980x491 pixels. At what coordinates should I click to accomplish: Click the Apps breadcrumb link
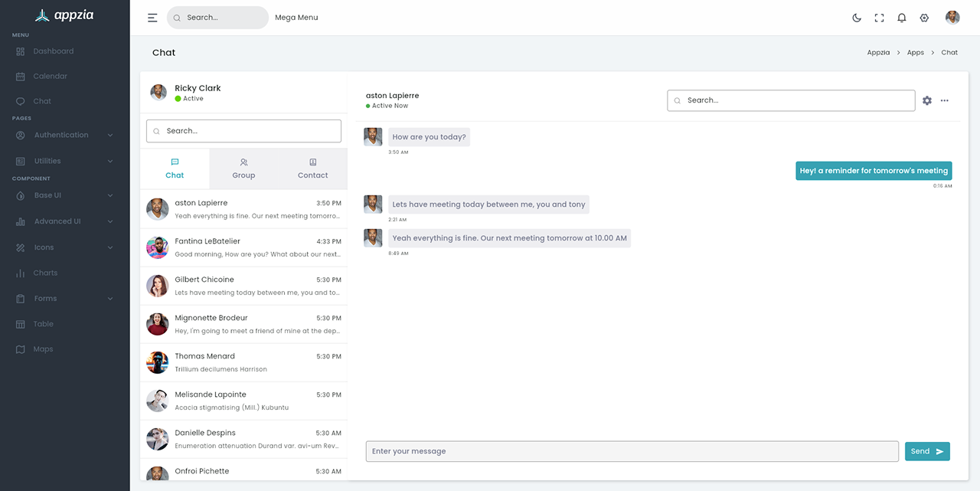pos(916,52)
